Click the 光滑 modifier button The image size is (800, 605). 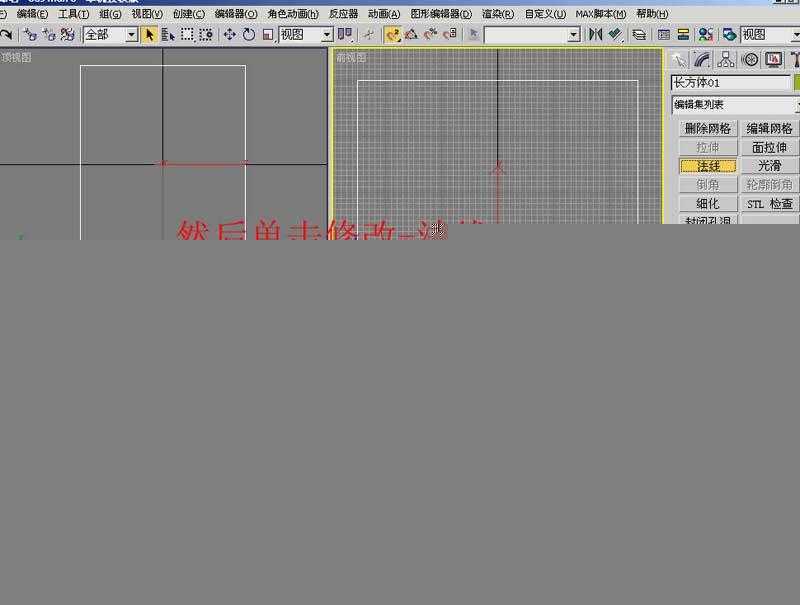click(769, 166)
